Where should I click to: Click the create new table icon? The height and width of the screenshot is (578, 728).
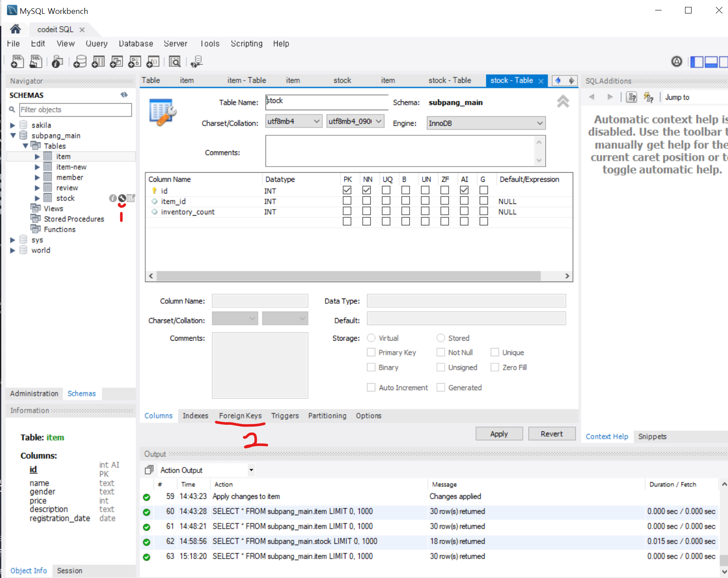coord(98,62)
